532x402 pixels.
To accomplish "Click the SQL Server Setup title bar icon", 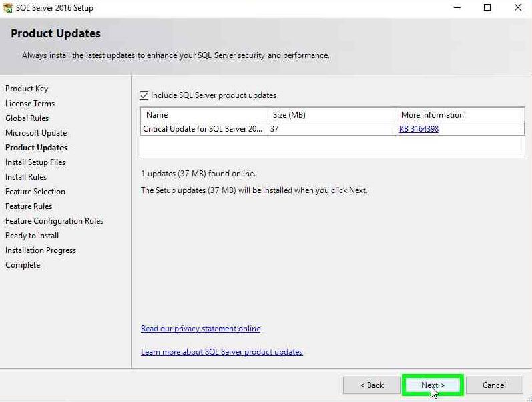I will coord(7,7).
